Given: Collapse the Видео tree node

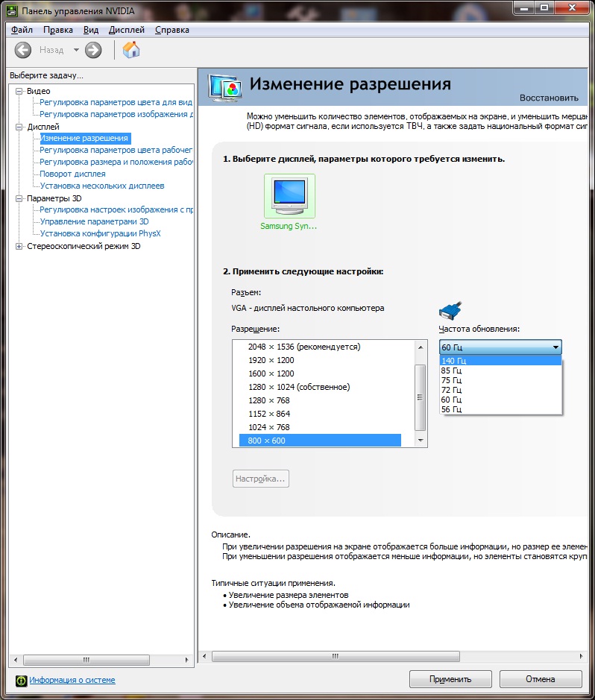Looking at the screenshot, I should pyautogui.click(x=19, y=91).
